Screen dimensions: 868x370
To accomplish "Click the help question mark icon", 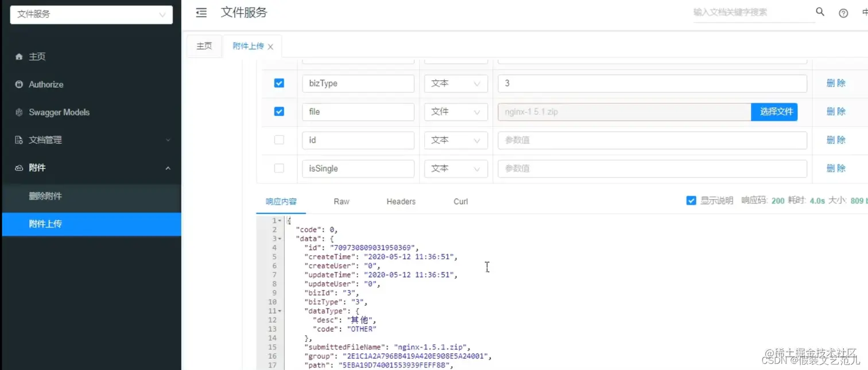I will [x=843, y=13].
